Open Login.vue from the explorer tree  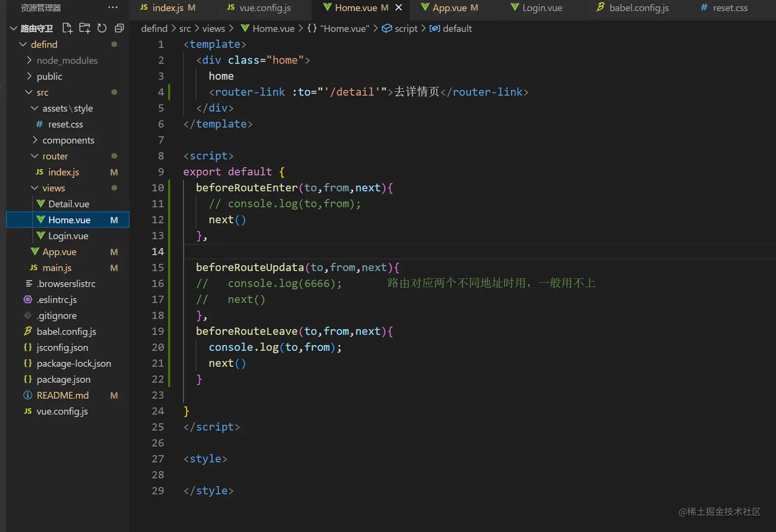[68, 235]
